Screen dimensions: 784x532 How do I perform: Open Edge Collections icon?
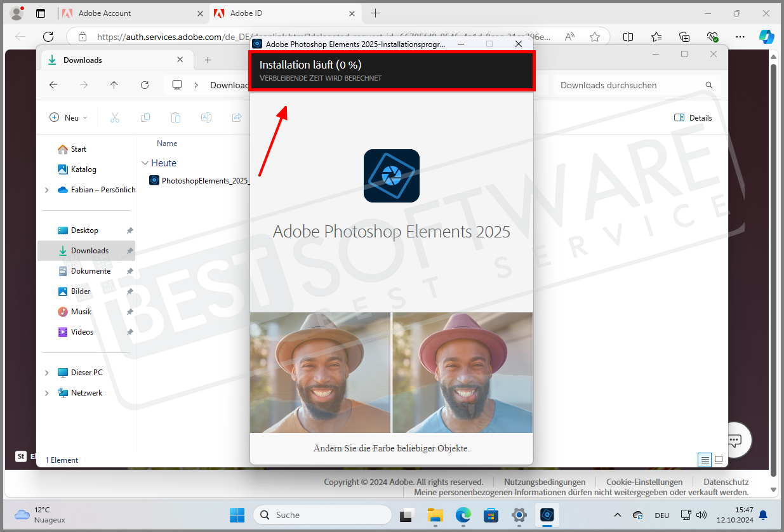coord(684,37)
